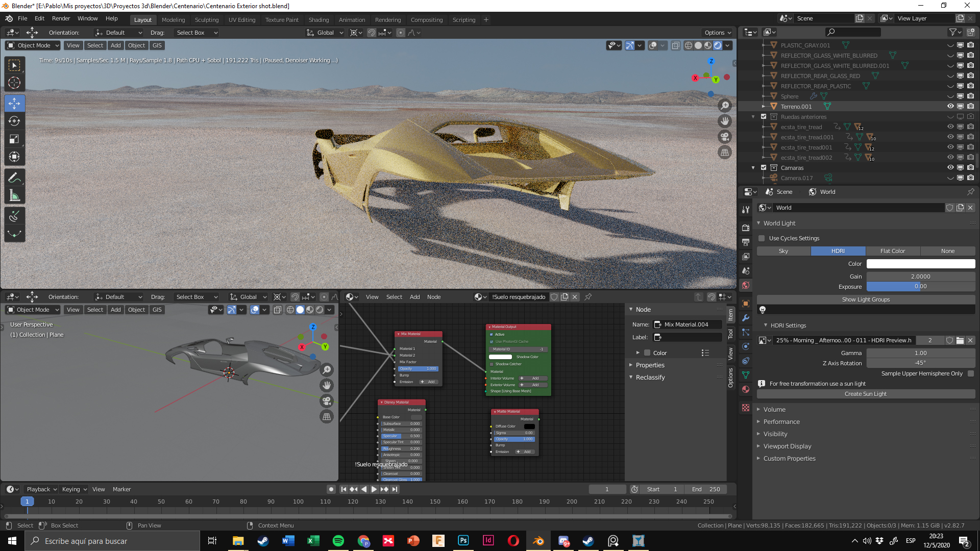980x551 pixels.
Task: Switch to the Shading workspace tab
Action: coord(318,20)
